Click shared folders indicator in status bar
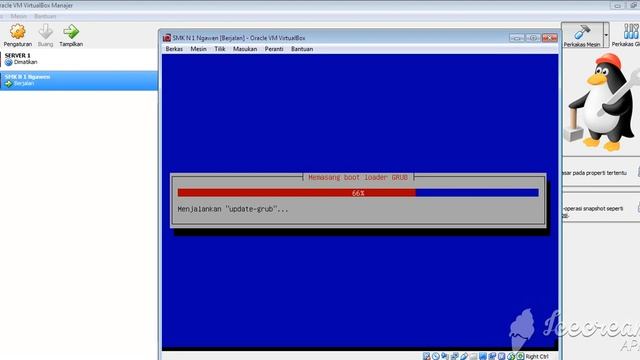This screenshot has width=640, height=360. pyautogui.click(x=473, y=356)
